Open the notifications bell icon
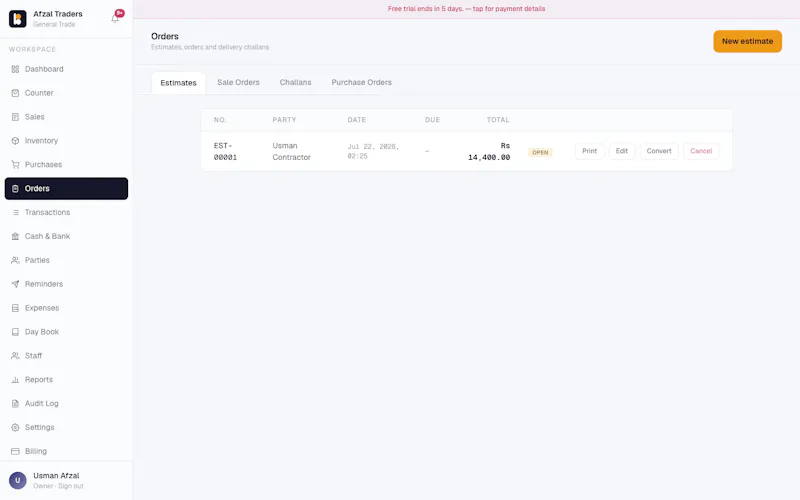 pyautogui.click(x=115, y=18)
